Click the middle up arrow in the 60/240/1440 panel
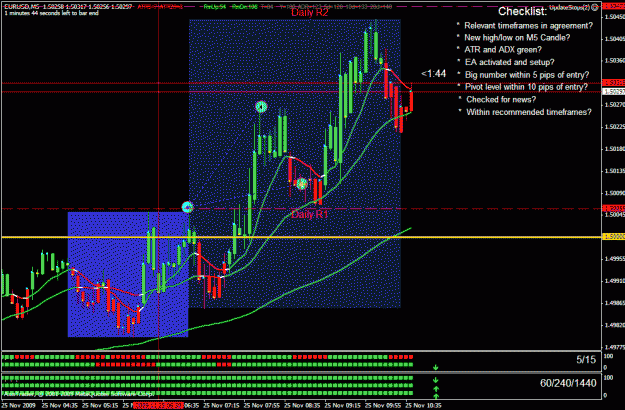The image size is (625, 410). coord(436,388)
